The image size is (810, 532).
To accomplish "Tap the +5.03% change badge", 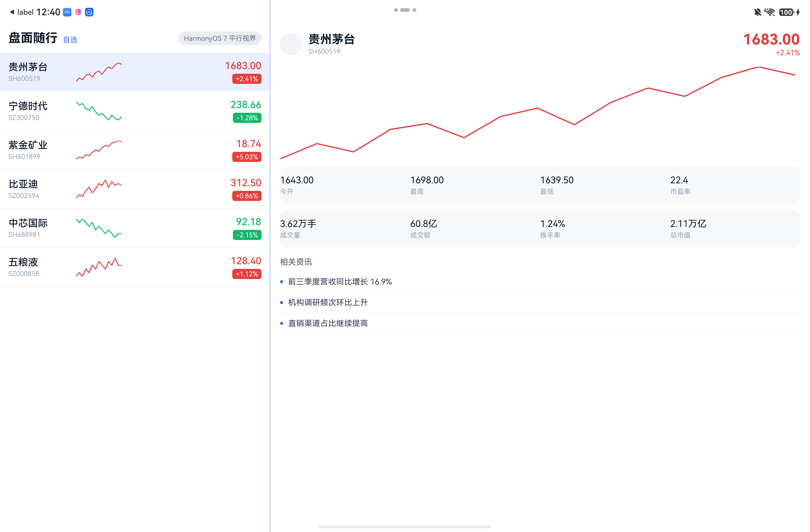I will tap(247, 157).
